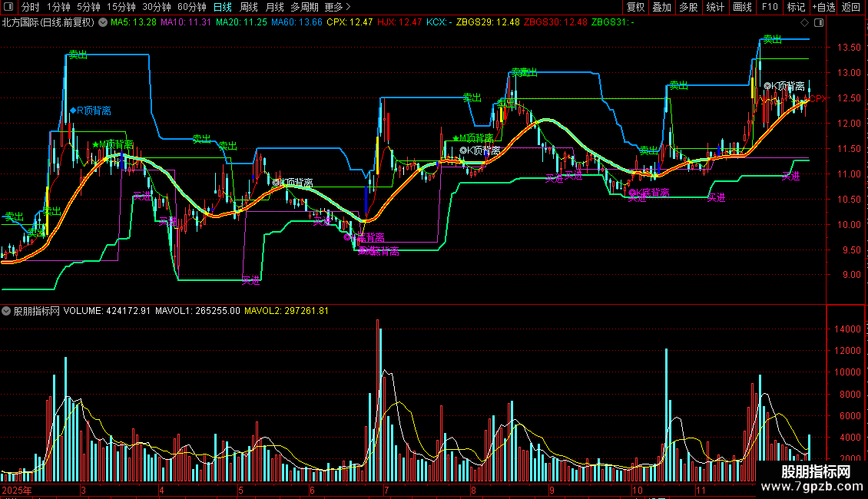
Task: Click the 14000 volume axis label
Action: click(847, 329)
